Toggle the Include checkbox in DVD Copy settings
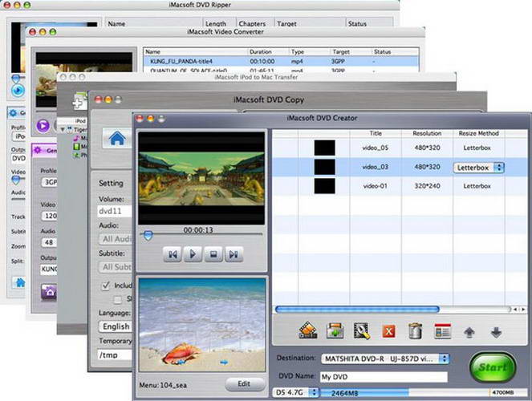Viewport: 532px width, 401px height. coord(105,286)
